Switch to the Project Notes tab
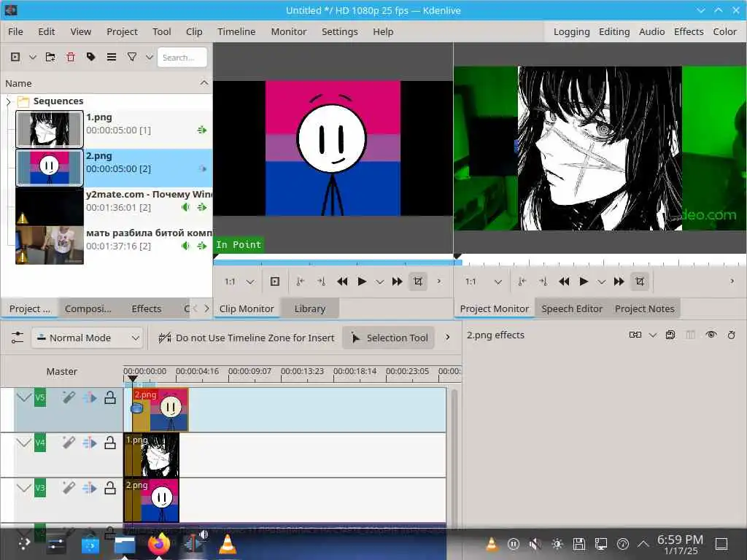The image size is (747, 560). point(645,308)
